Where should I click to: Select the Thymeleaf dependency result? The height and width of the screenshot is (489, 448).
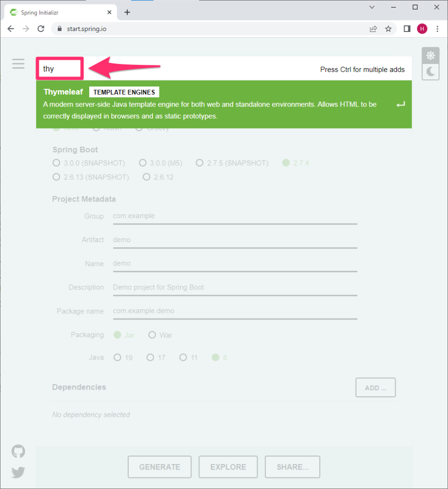click(x=224, y=104)
